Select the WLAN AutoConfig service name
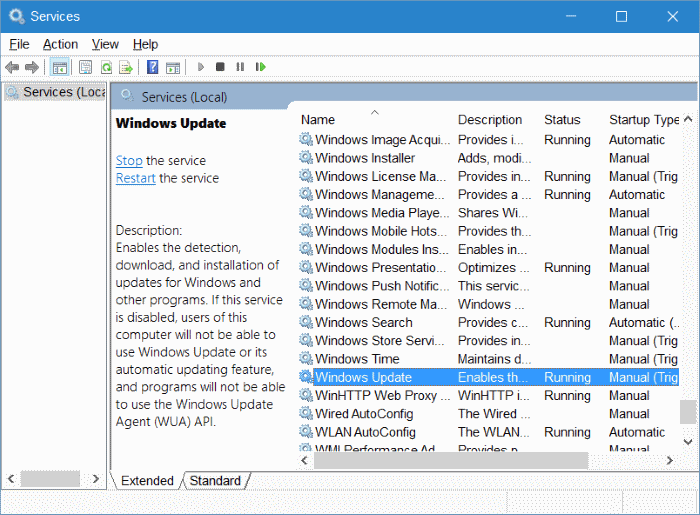This screenshot has width=700, height=515. 365,432
